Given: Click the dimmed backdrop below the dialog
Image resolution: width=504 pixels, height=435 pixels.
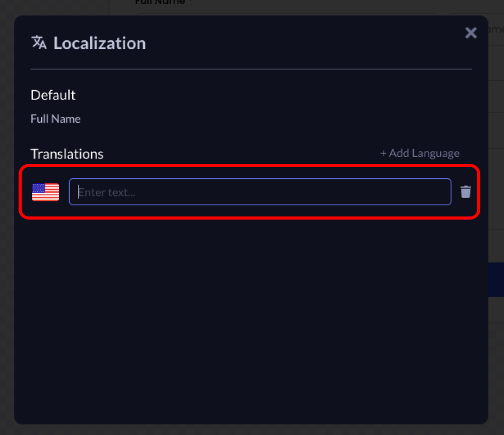Looking at the screenshot, I should pos(251,430).
